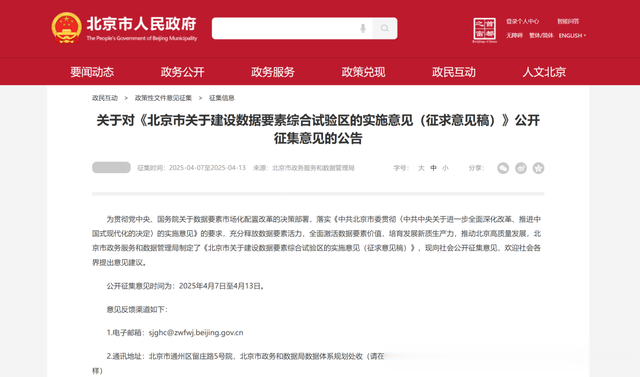Click the source 北京市政务服务和数据管理局

pos(313,168)
